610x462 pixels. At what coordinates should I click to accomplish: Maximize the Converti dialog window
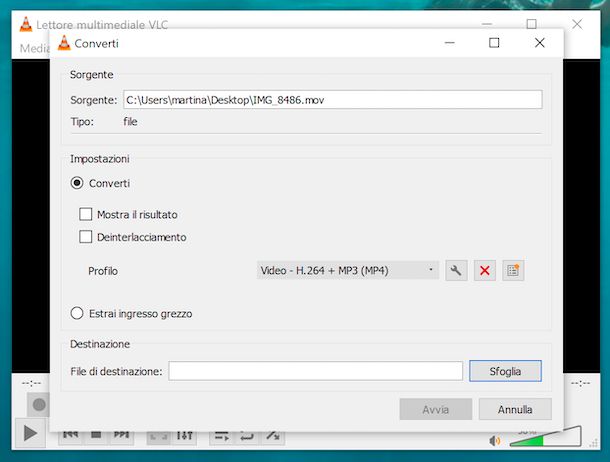pos(494,43)
